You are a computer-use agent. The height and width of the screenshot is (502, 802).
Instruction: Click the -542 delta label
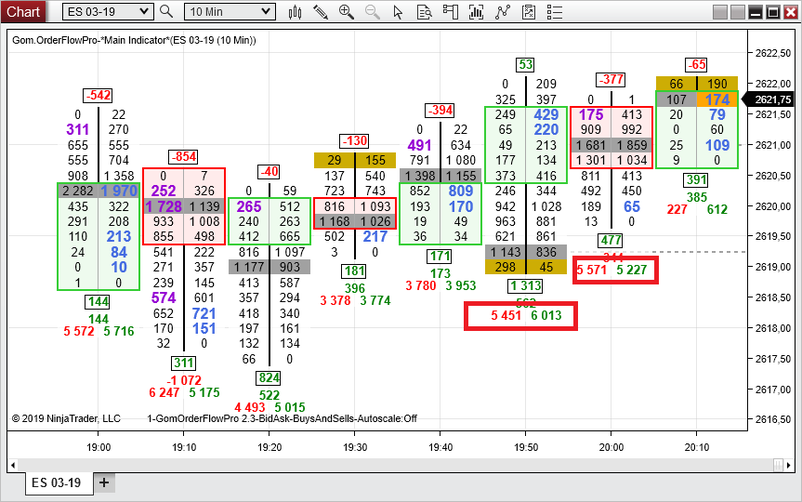(x=98, y=95)
